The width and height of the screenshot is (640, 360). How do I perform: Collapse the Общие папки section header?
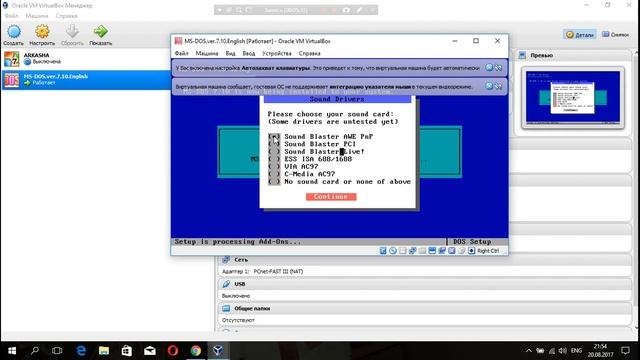coord(424,309)
